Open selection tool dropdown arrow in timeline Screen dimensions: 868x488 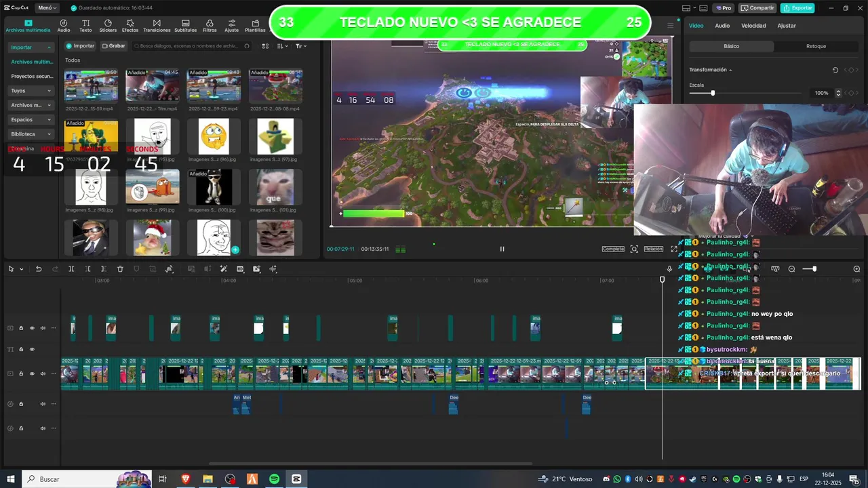point(21,269)
